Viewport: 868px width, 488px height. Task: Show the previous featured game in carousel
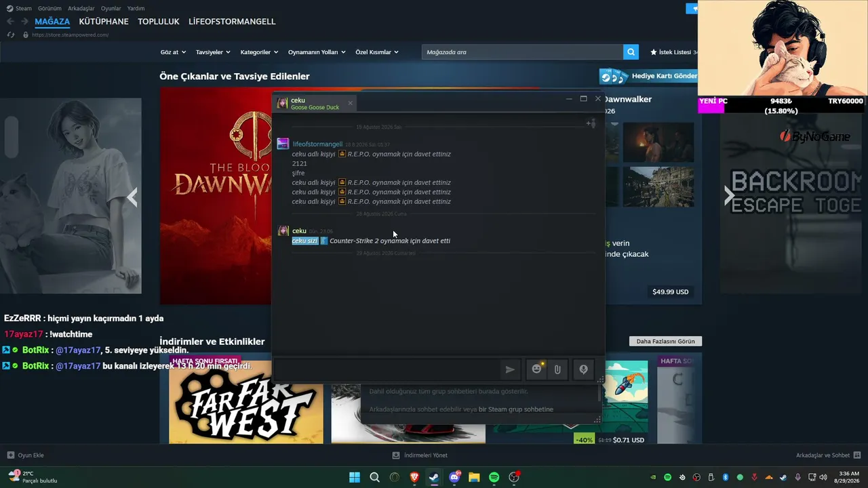point(132,197)
